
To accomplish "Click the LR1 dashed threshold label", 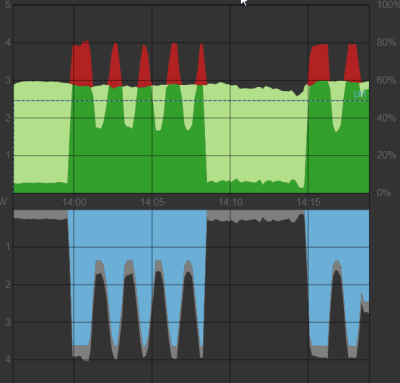I will coord(360,94).
